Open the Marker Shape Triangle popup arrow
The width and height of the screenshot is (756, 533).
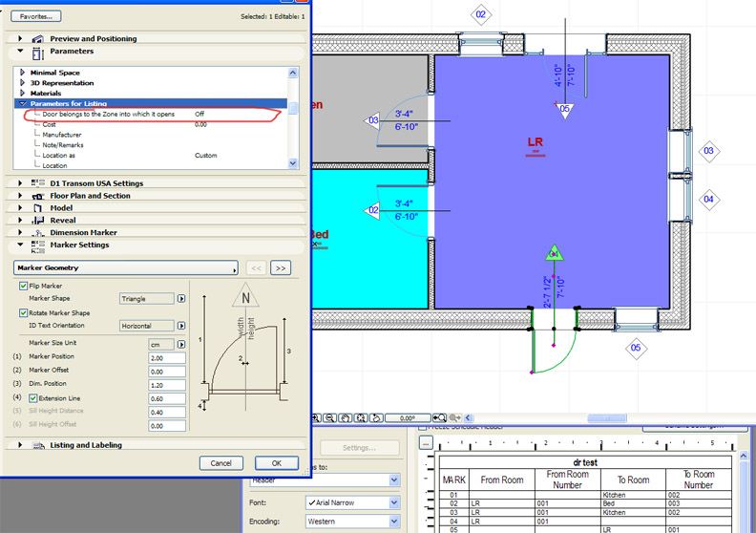click(x=181, y=299)
